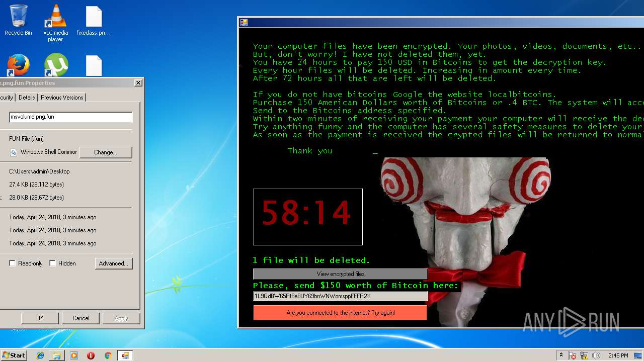The image size is (644, 362).
Task: Launch the media player taskbar icon
Action: [x=74, y=355]
